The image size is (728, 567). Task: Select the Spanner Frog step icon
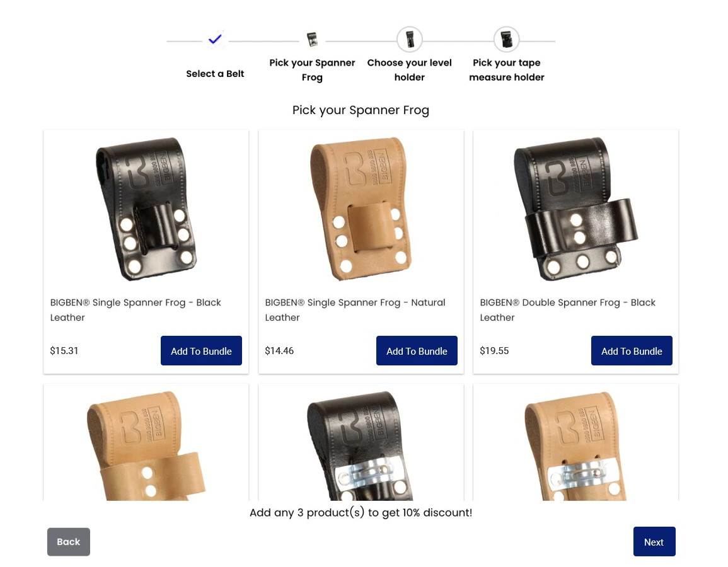click(313, 40)
